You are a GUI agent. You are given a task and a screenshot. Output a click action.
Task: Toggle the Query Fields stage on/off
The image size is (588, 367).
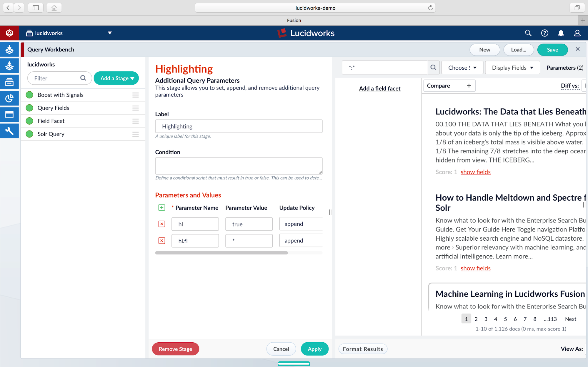[x=29, y=108]
